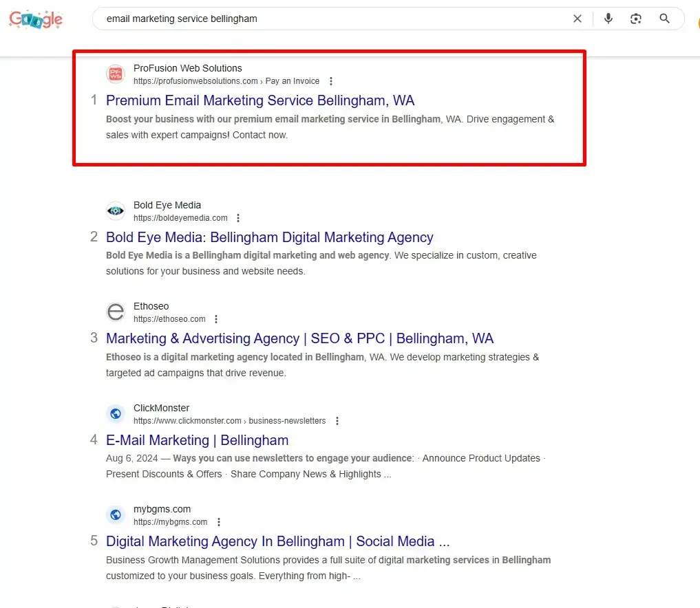Open more options for mybgms.com result
Image resolution: width=700 pixels, height=608 pixels.
pos(218,522)
